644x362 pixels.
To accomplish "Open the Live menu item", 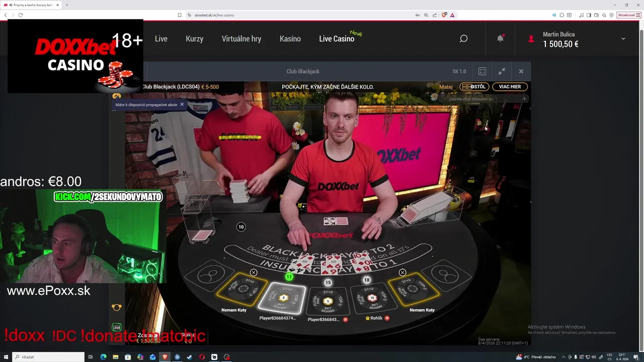I will click(161, 39).
